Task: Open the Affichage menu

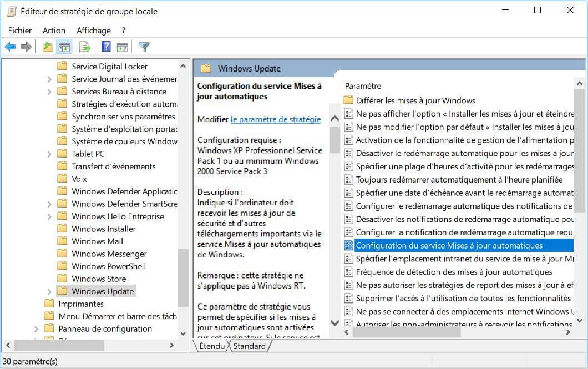Action: point(94,31)
